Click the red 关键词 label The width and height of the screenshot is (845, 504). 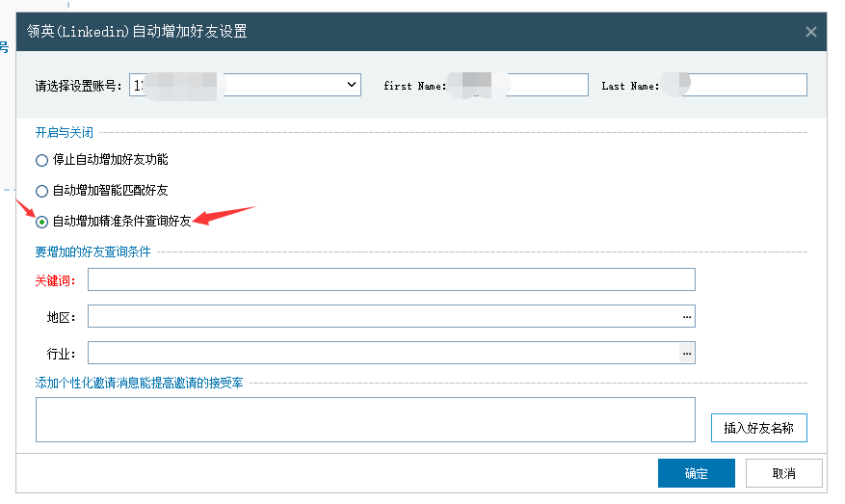coord(55,280)
